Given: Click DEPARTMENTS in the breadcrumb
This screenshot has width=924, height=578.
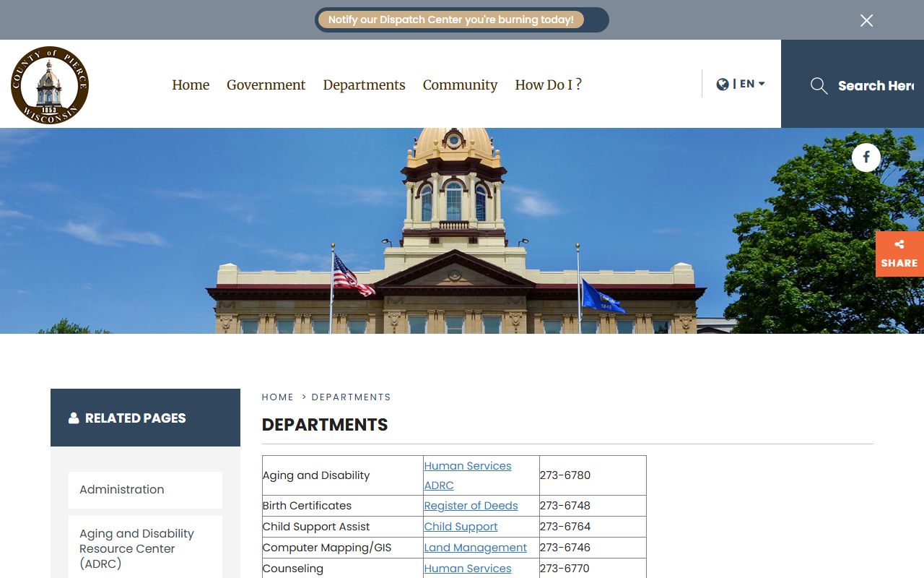Looking at the screenshot, I should [x=352, y=397].
